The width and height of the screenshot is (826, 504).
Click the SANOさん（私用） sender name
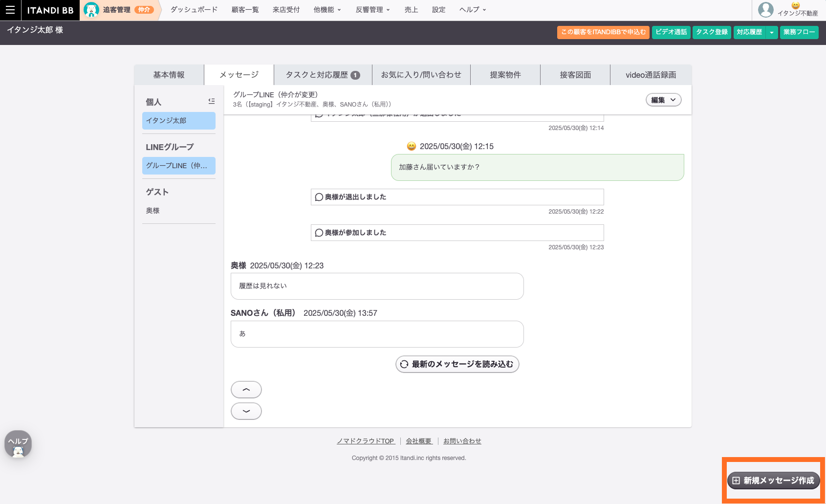tap(264, 313)
